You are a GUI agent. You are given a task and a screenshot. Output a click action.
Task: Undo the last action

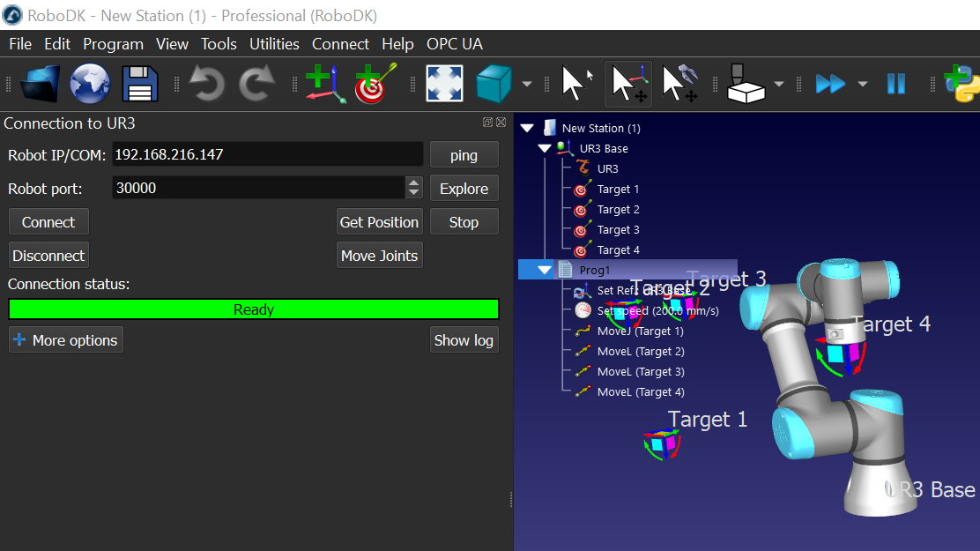tap(207, 84)
